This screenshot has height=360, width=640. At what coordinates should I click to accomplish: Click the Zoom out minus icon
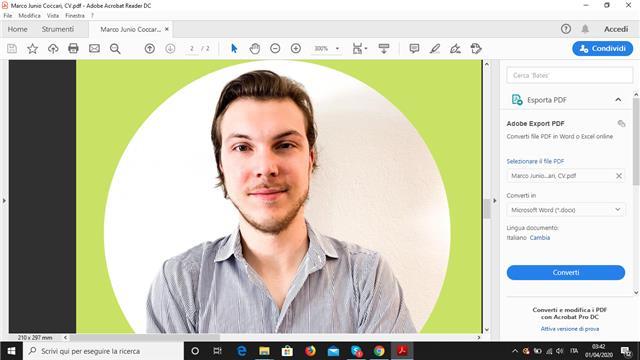[275, 49]
